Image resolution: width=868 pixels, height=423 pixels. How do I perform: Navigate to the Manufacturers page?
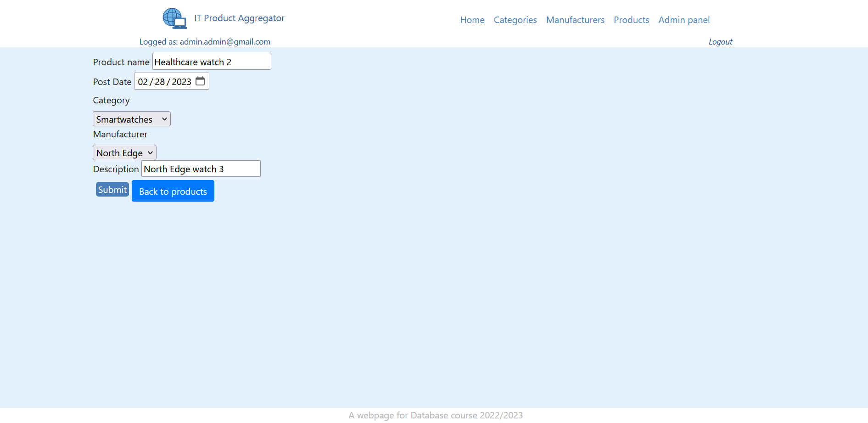click(x=575, y=20)
